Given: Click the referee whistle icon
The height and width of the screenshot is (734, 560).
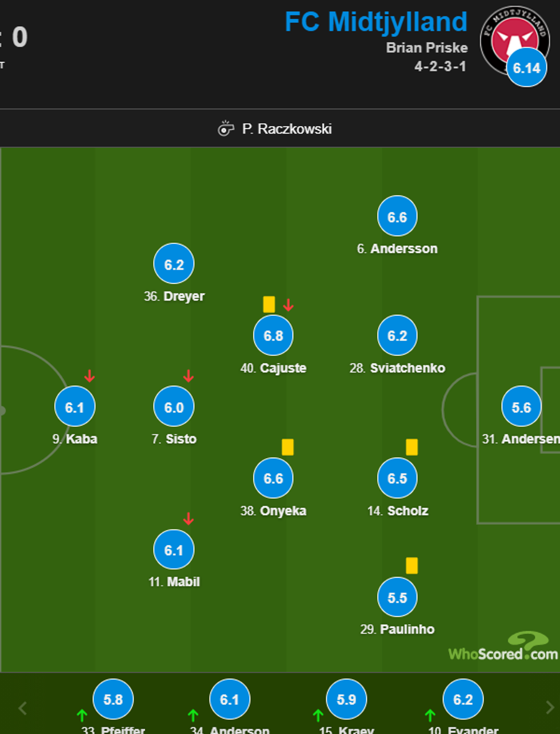Looking at the screenshot, I should click(x=226, y=129).
